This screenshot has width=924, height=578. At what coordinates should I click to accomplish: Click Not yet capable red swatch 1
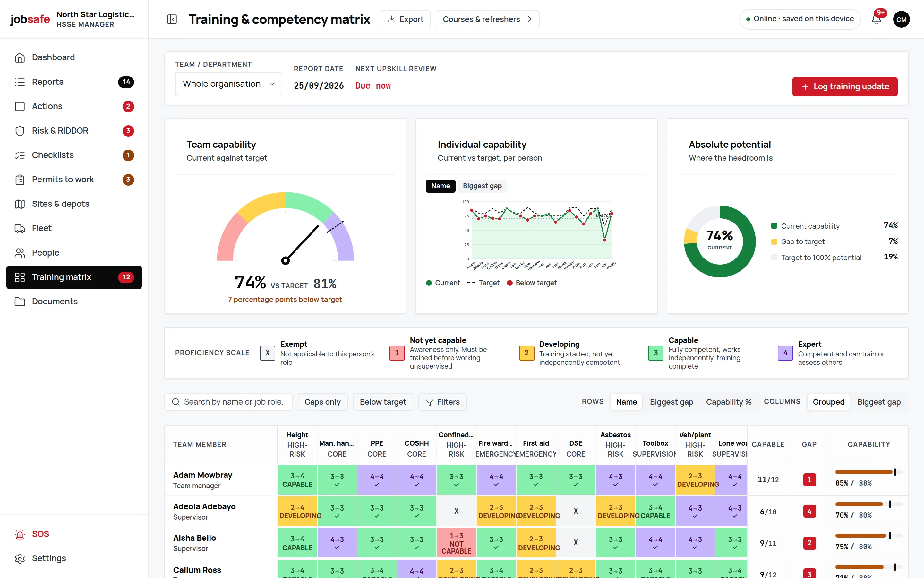pos(397,353)
